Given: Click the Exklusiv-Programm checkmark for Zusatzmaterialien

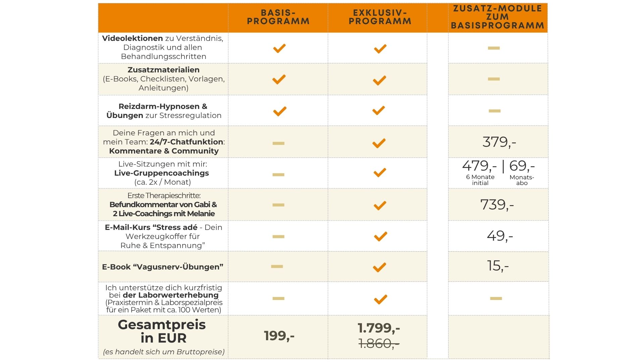Looking at the screenshot, I should tap(379, 80).
